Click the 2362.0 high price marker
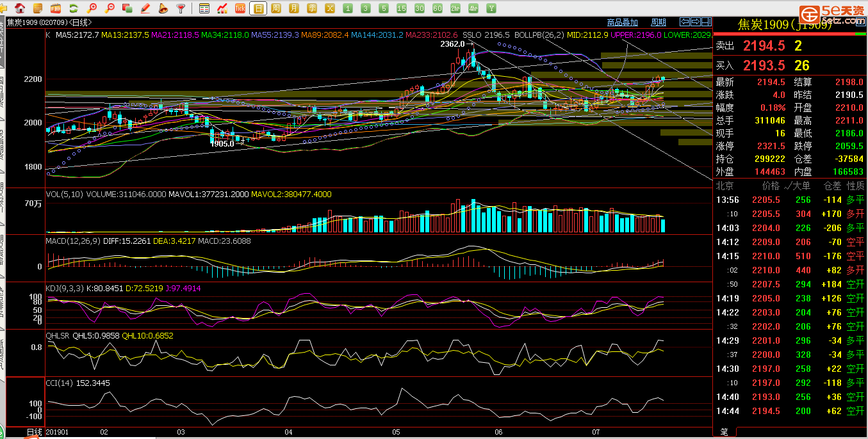The image size is (868, 439). coord(452,45)
